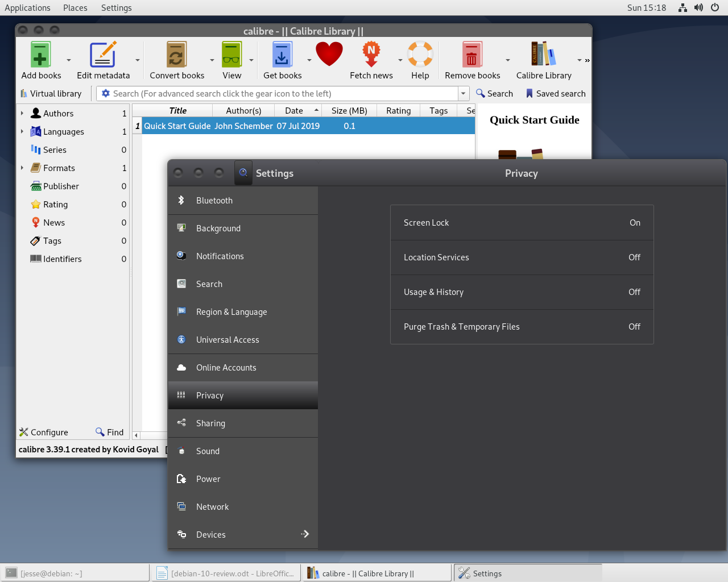The image size is (728, 582).
Task: Open the Sound settings panel
Action: pos(243,451)
